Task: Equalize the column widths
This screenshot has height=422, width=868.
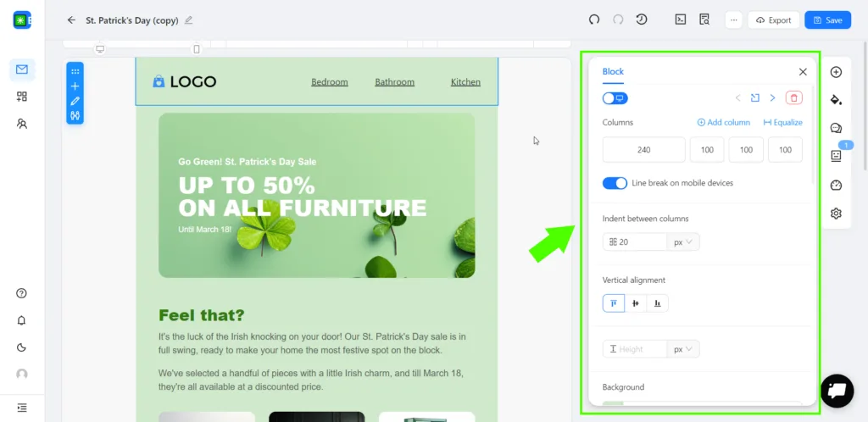Action: 782,122
